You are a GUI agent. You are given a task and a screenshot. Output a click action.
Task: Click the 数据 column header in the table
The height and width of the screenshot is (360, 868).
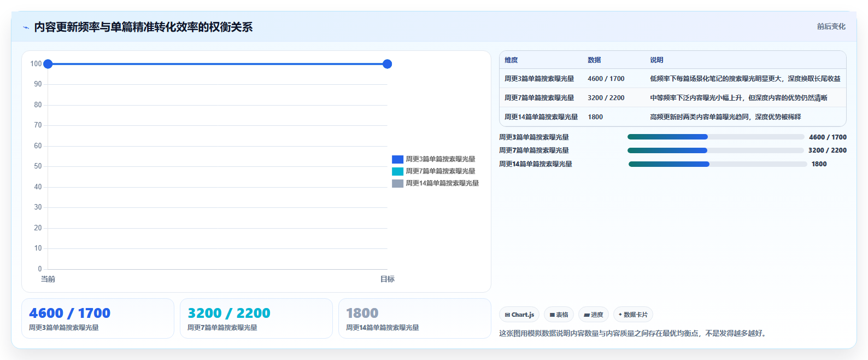point(594,60)
